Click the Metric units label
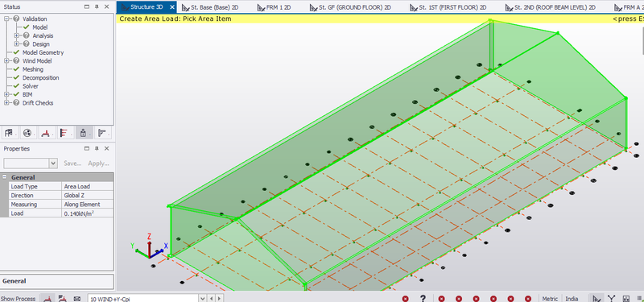The width and height of the screenshot is (644, 302). click(x=551, y=299)
